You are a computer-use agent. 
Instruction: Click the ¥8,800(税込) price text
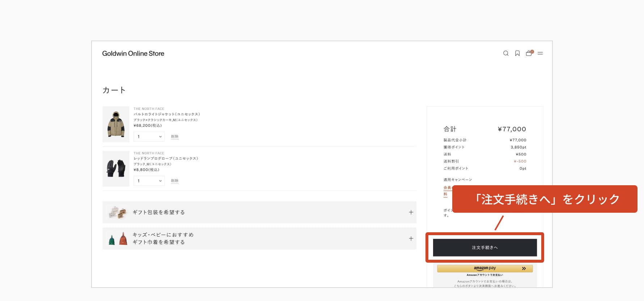146,170
